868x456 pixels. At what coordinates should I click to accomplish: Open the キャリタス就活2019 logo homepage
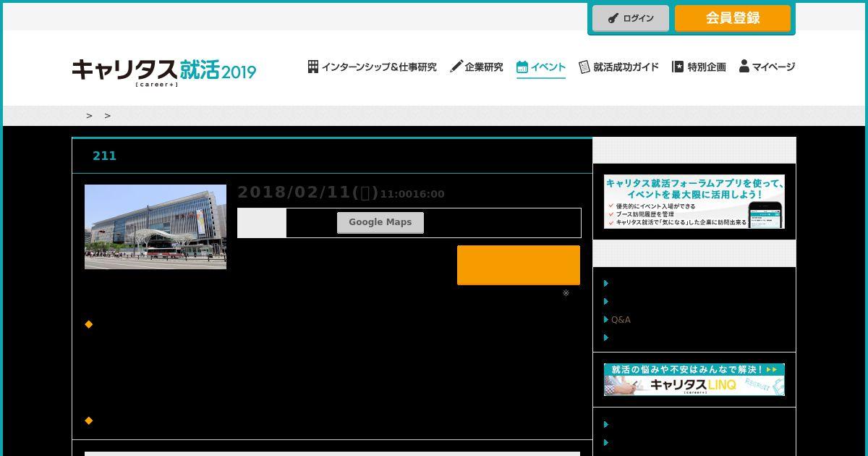click(164, 72)
